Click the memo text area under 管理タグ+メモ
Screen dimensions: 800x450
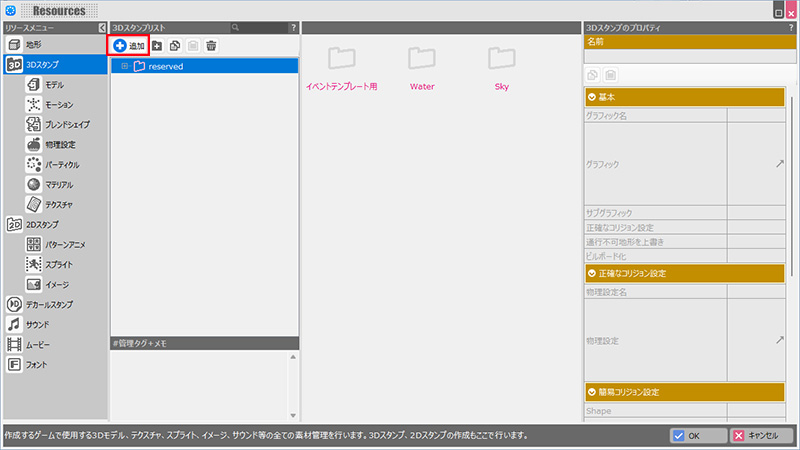[x=199, y=386]
